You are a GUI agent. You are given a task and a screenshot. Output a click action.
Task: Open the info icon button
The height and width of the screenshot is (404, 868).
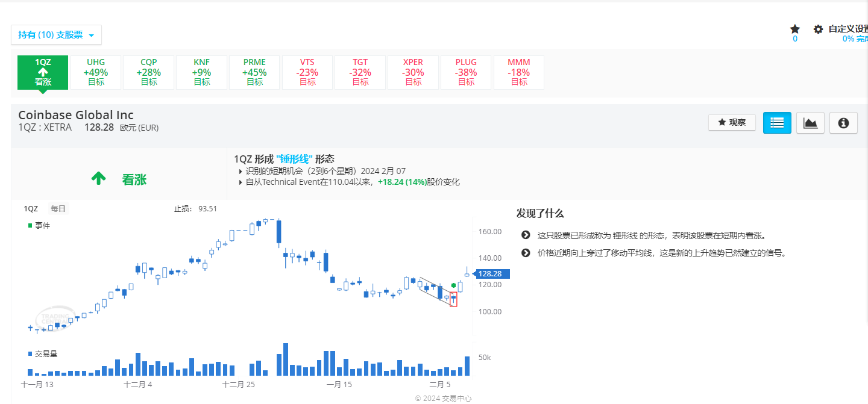point(843,123)
